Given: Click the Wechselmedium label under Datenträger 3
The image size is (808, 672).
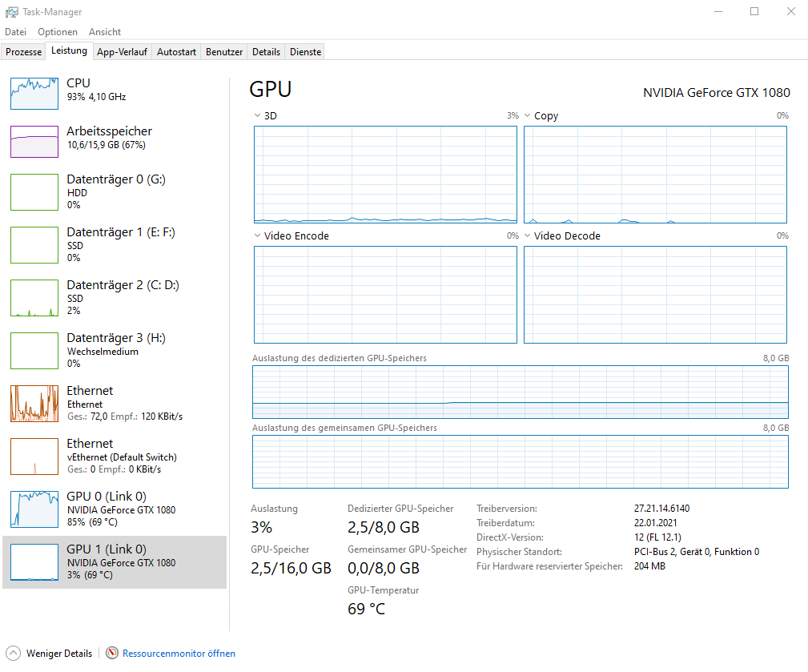Looking at the screenshot, I should (103, 352).
